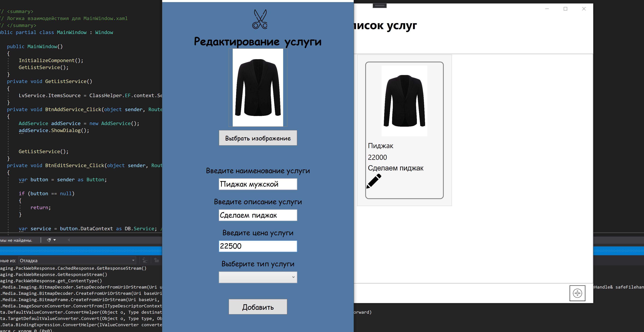Click the go to previous message icon
This screenshot has height=332, width=644.
[x=156, y=260]
